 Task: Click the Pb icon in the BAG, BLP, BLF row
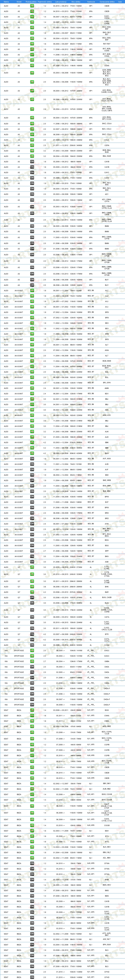pyautogui.click(x=32, y=33)
